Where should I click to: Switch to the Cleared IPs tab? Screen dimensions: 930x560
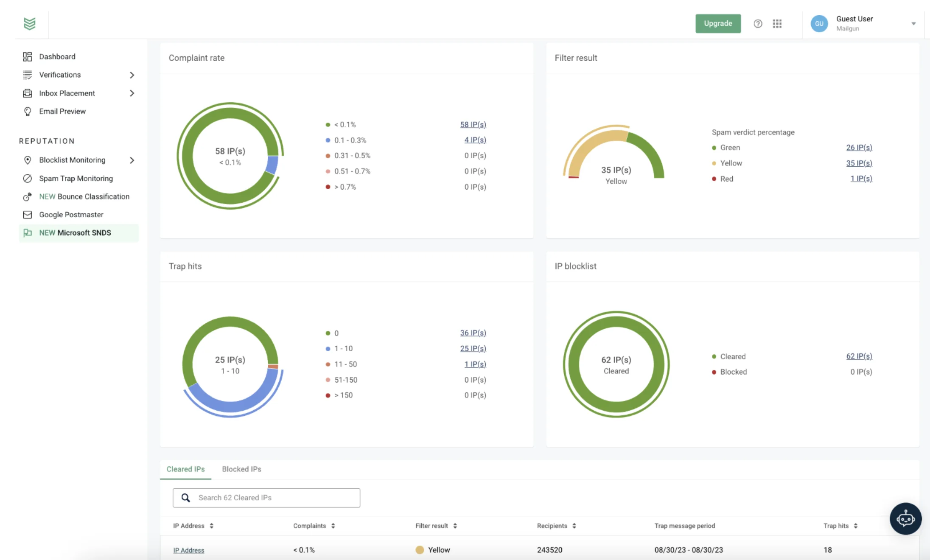pyautogui.click(x=185, y=469)
